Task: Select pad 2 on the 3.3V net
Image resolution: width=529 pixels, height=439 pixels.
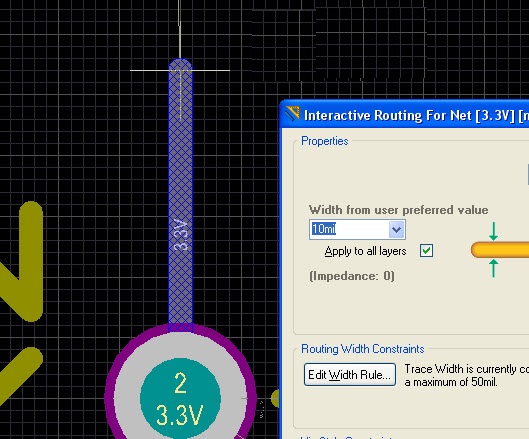Action: click(180, 398)
